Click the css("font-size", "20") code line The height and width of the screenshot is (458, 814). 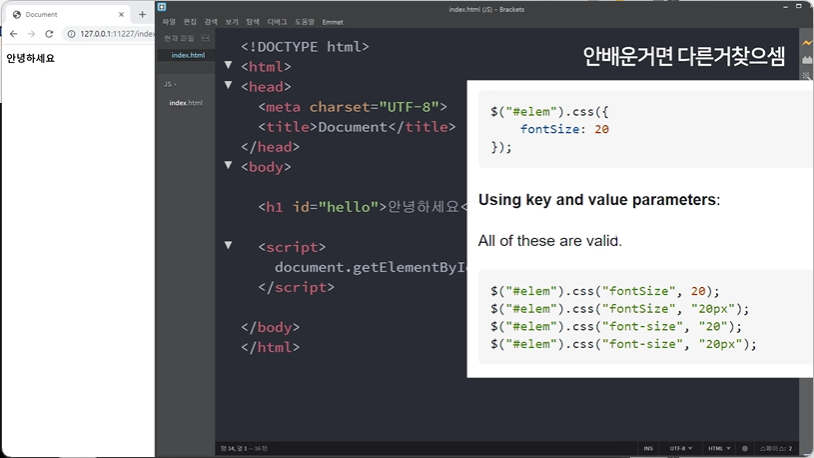tap(616, 327)
